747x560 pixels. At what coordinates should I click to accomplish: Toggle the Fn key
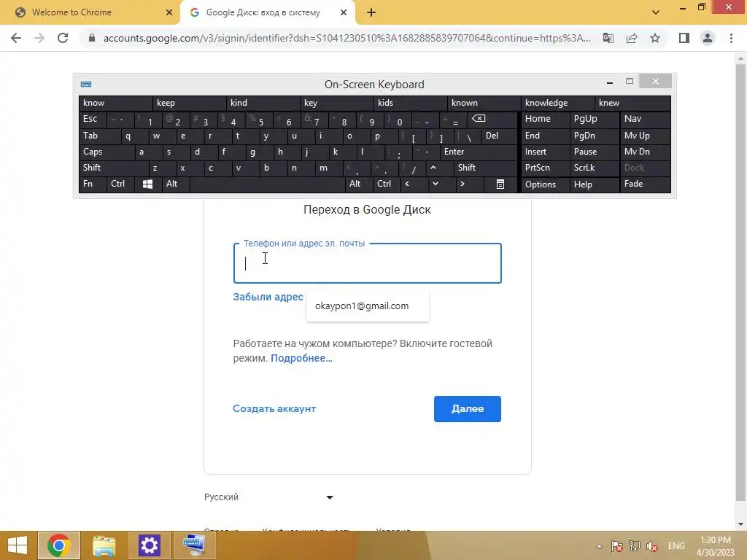click(x=93, y=184)
